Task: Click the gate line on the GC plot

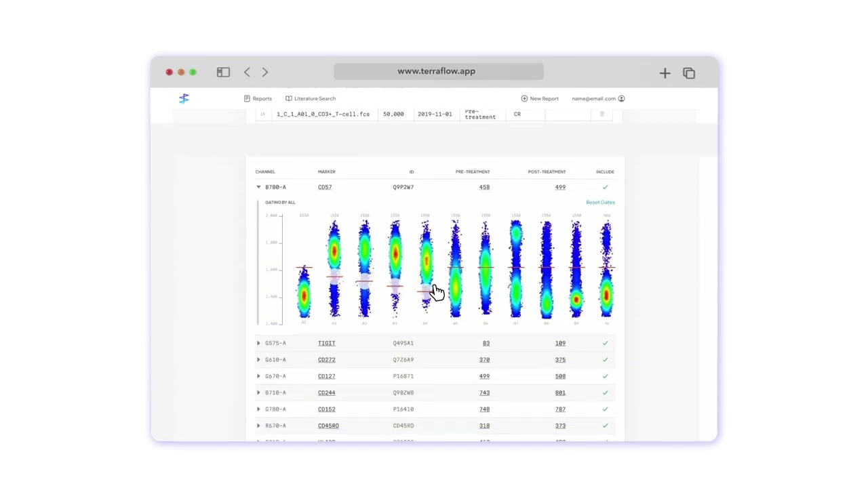Action: click(304, 268)
